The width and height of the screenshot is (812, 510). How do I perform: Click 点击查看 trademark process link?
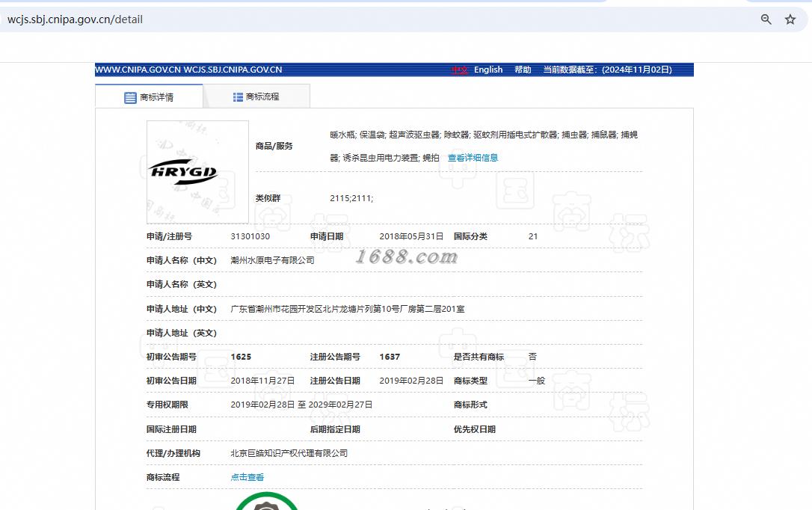pyautogui.click(x=247, y=477)
